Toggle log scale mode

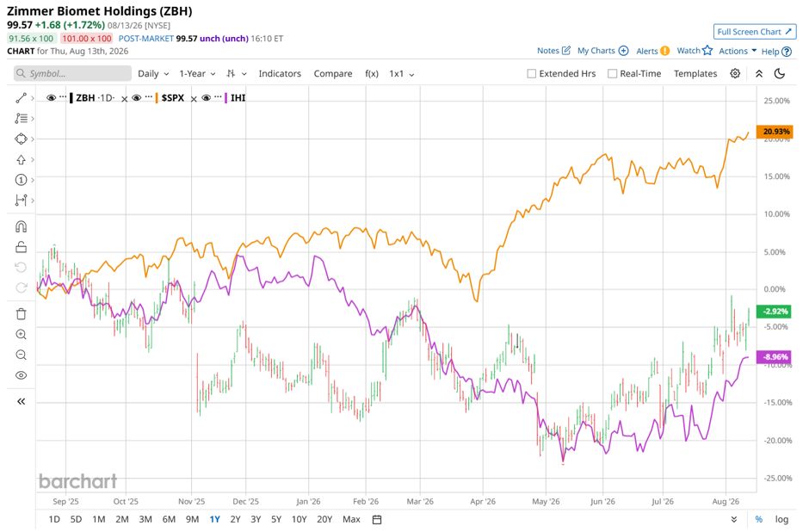tap(781, 519)
